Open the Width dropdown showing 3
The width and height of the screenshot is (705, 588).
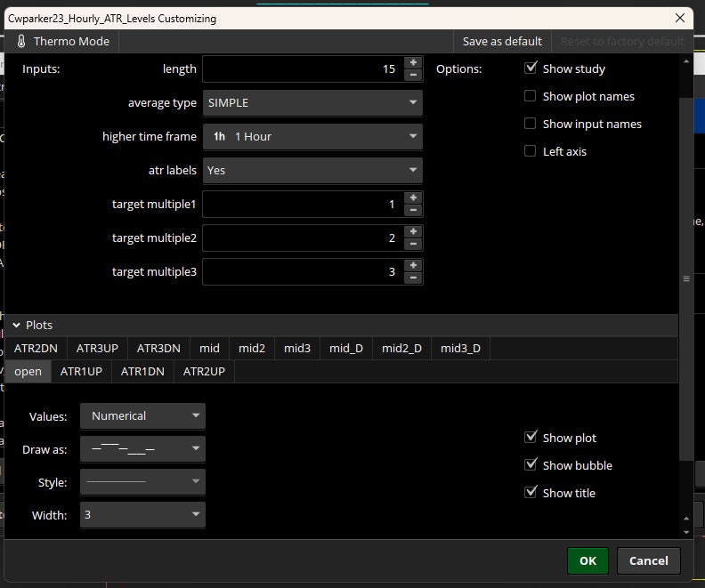coord(142,515)
